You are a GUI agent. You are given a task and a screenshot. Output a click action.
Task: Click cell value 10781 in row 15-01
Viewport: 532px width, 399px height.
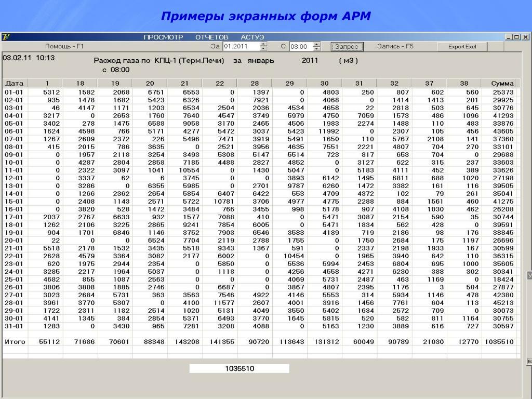(224, 202)
